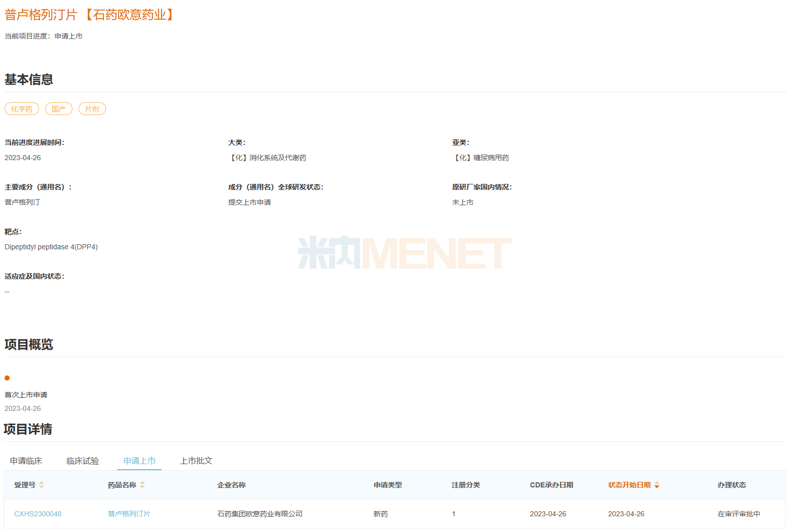Select the 化学药 tag
Screen dimensions: 790x532
22,109
